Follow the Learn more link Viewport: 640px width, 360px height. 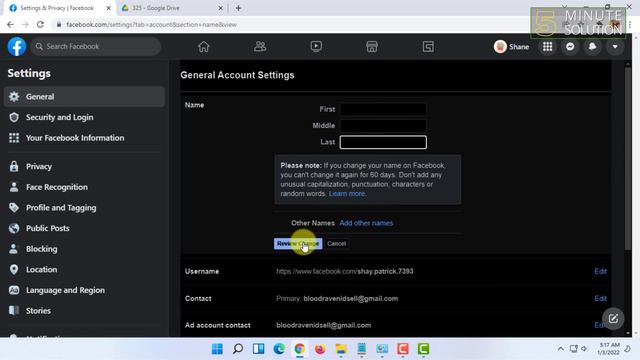[347, 193]
